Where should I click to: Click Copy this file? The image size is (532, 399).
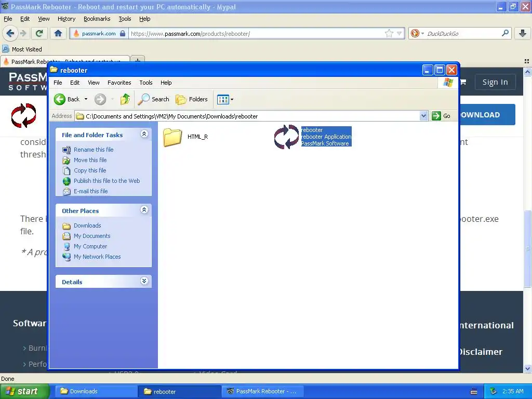[x=90, y=170]
